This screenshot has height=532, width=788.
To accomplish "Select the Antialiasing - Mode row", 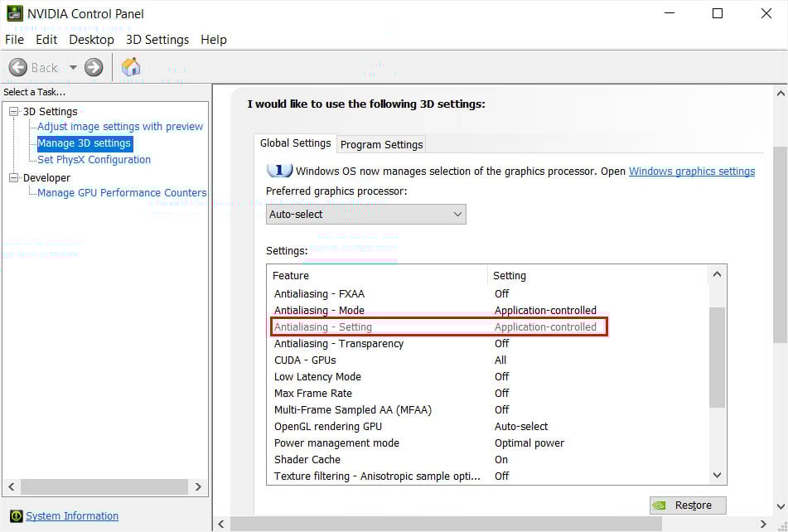I will (487, 311).
